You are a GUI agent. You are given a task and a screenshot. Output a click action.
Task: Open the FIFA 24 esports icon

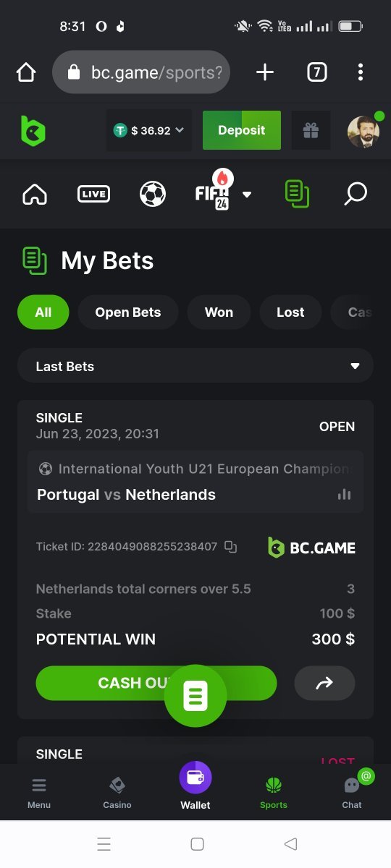(213, 192)
